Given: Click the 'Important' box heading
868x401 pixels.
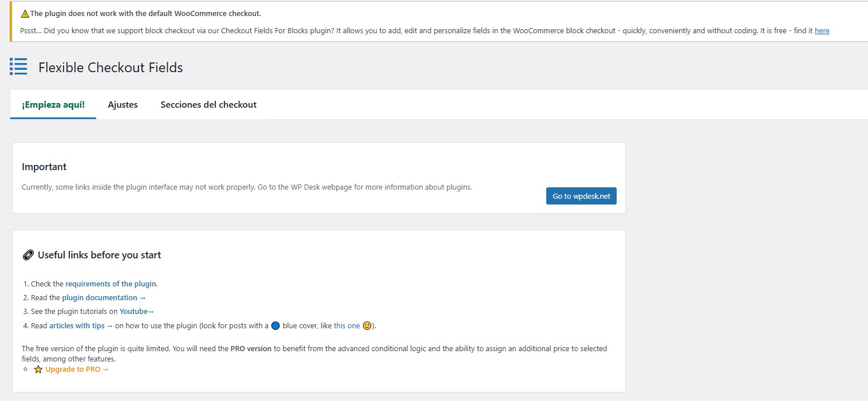Looking at the screenshot, I should 44,167.
